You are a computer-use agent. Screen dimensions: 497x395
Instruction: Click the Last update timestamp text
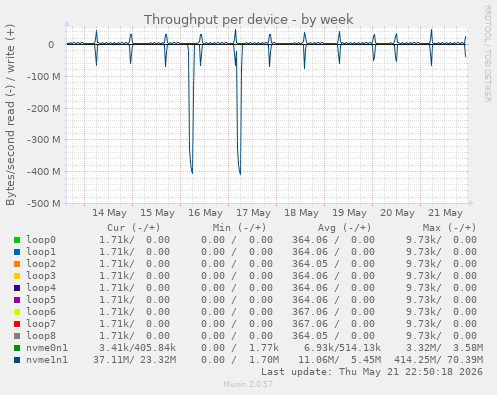[x=372, y=372]
